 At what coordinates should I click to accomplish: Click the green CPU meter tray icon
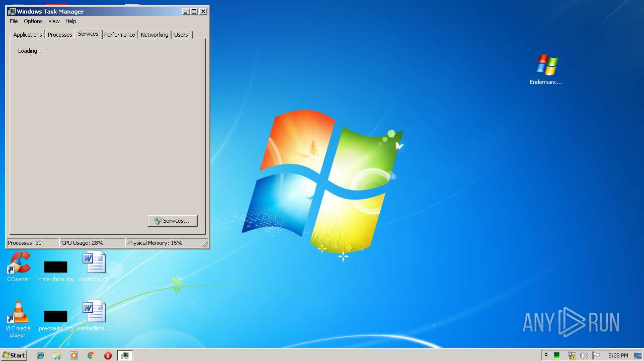tap(557, 355)
